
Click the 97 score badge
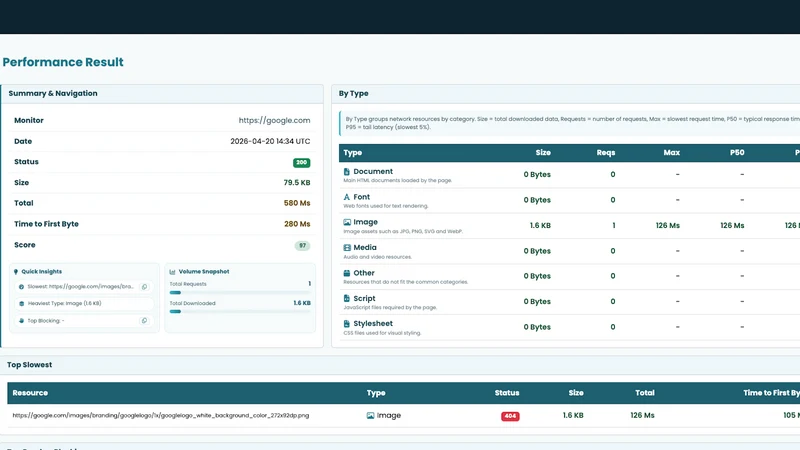pyautogui.click(x=303, y=246)
